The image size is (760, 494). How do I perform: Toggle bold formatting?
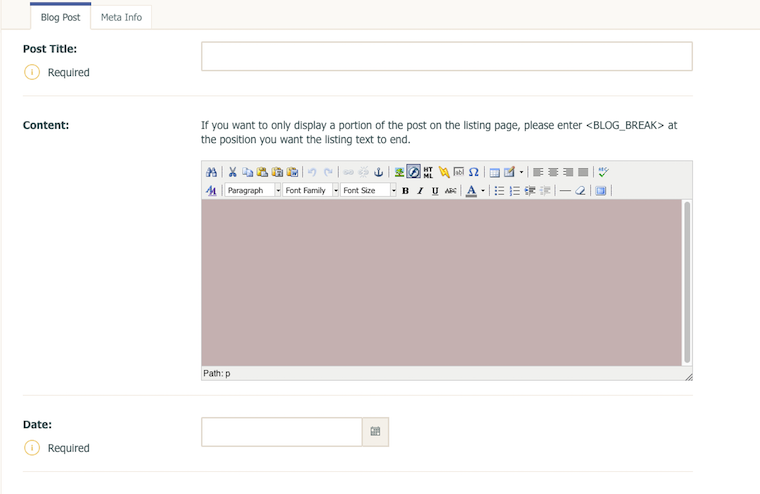(x=406, y=191)
